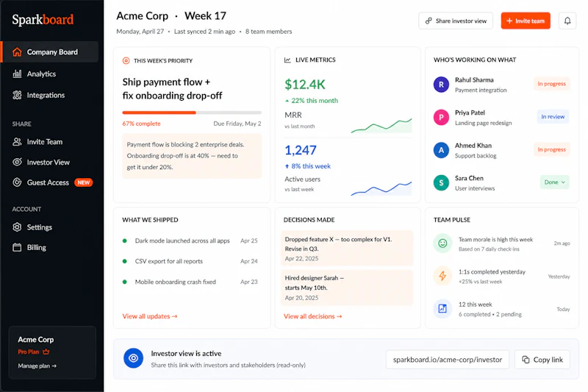Screen dimensions: 588x392
Task: Click the Active users sparkline chart
Action: [x=381, y=188]
